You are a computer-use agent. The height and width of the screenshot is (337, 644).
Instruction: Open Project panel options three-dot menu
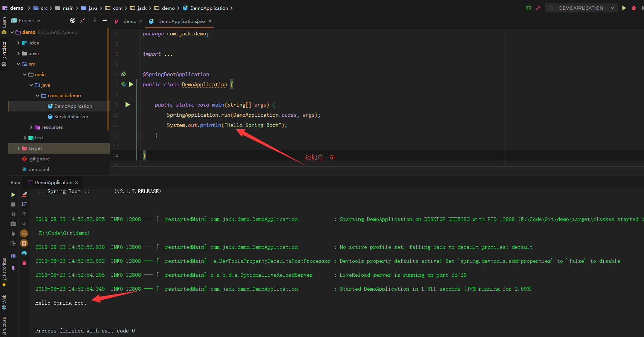(x=95, y=20)
